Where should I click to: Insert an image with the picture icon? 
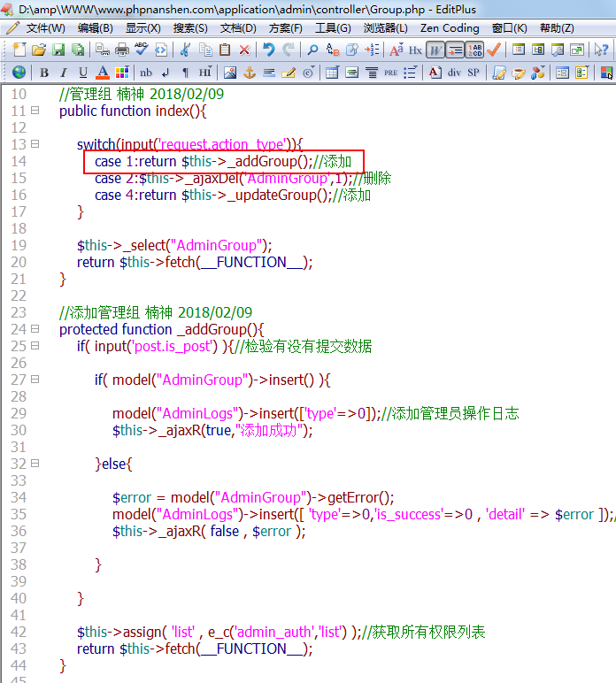[230, 73]
